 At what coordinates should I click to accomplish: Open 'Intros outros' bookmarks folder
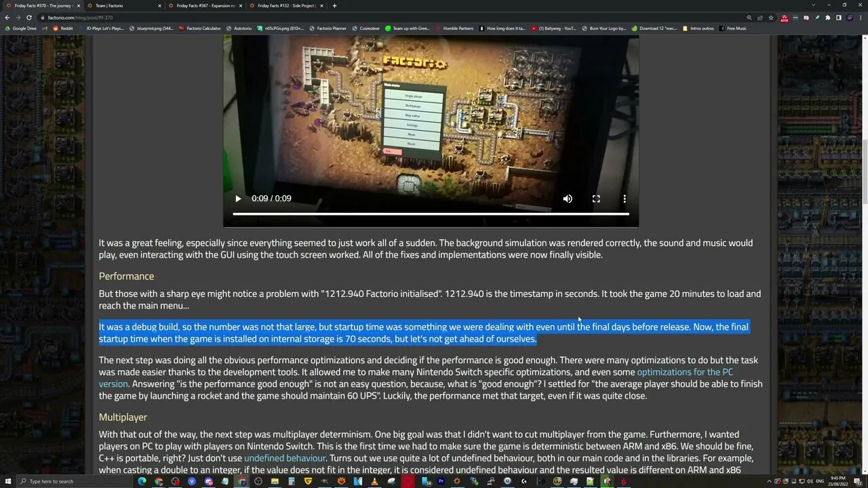tap(698, 28)
